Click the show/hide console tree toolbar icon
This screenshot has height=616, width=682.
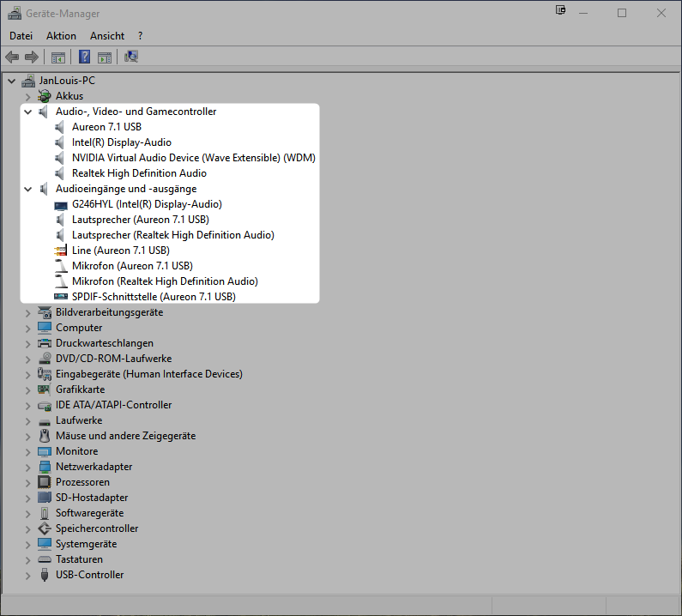click(x=58, y=57)
